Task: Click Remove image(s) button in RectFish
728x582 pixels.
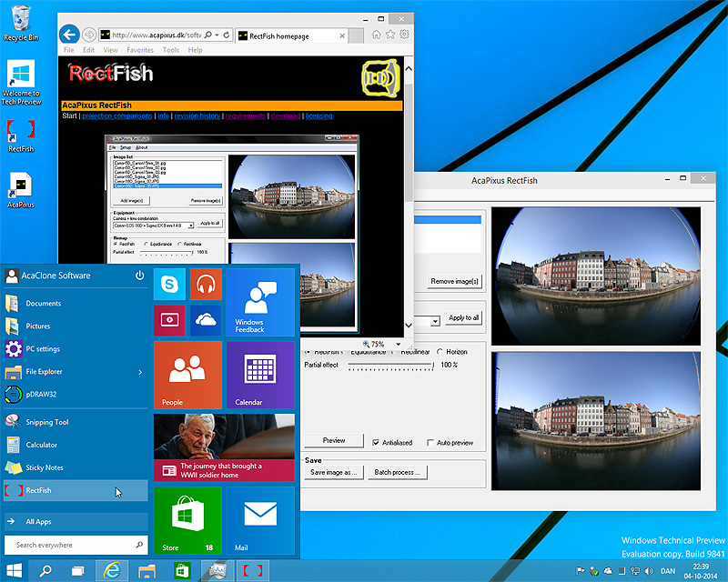Action: pos(454,281)
